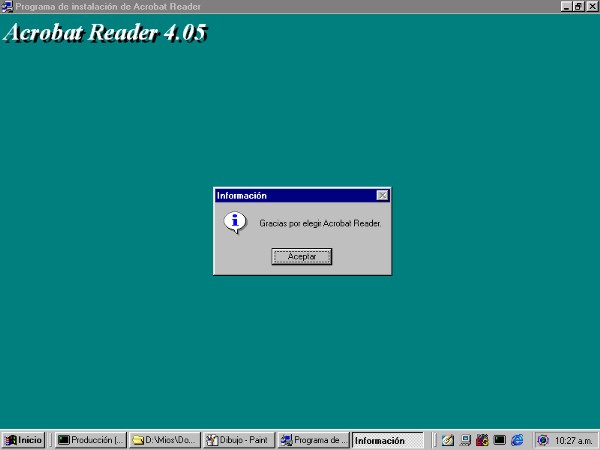Click the Aceptar button in the dialog
This screenshot has width=600, height=450.
coord(301,257)
